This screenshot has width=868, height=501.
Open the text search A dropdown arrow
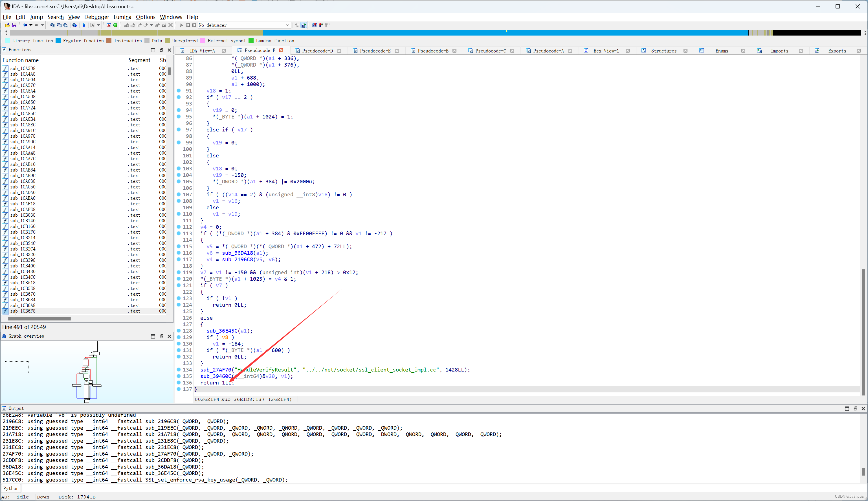pos(98,25)
